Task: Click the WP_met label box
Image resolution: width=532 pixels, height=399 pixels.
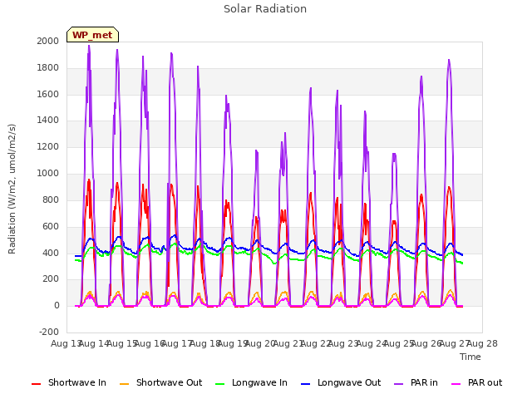Action: 92,35
